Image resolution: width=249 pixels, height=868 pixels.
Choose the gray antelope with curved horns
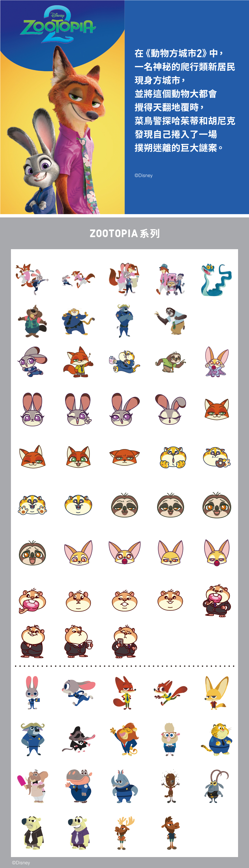click(x=217, y=786)
